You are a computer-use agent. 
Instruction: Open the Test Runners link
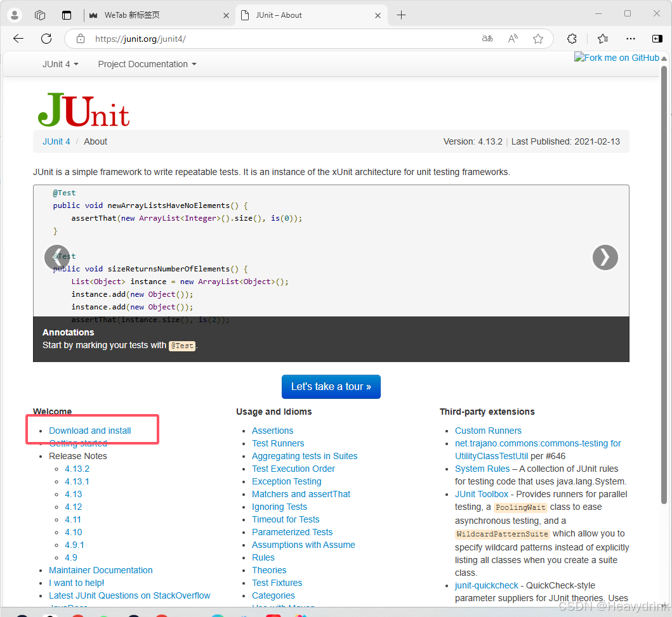pyautogui.click(x=278, y=444)
